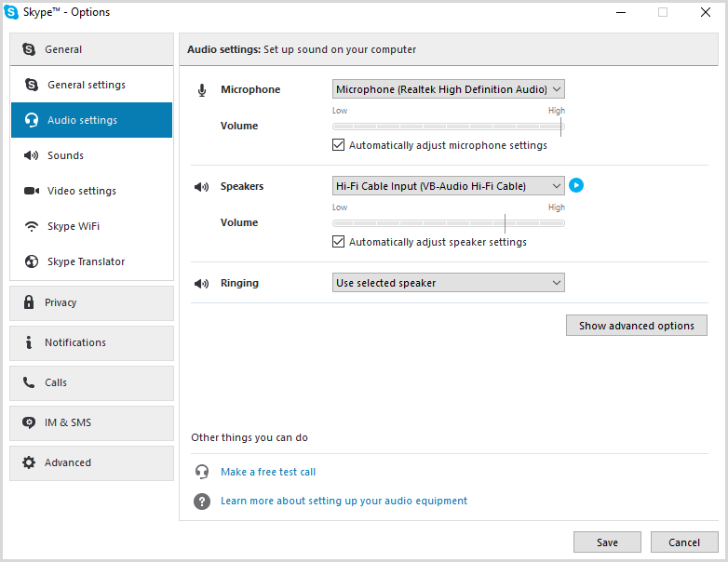Click the blue speaker test play icon

pyautogui.click(x=576, y=185)
